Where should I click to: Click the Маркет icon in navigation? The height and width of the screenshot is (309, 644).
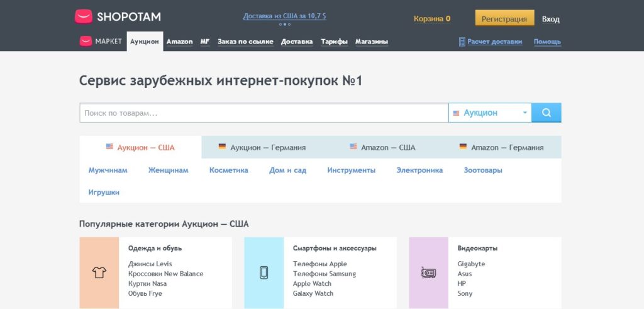pyautogui.click(x=86, y=42)
